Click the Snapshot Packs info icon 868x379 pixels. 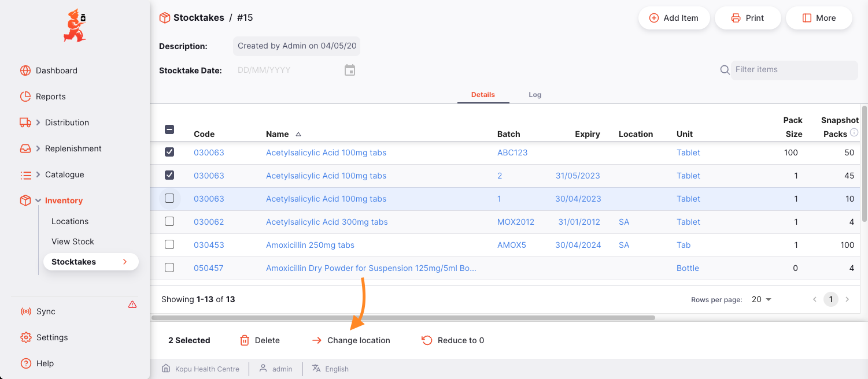(854, 133)
